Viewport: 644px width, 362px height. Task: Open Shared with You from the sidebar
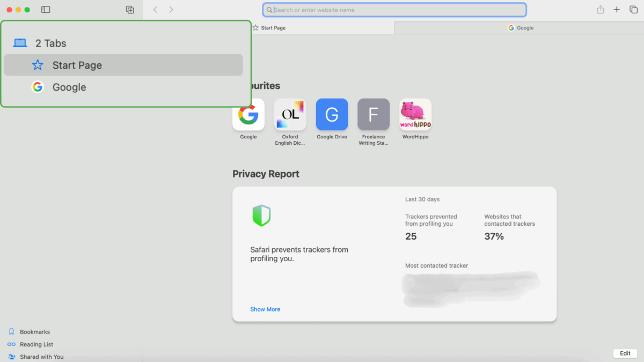pos(42,357)
